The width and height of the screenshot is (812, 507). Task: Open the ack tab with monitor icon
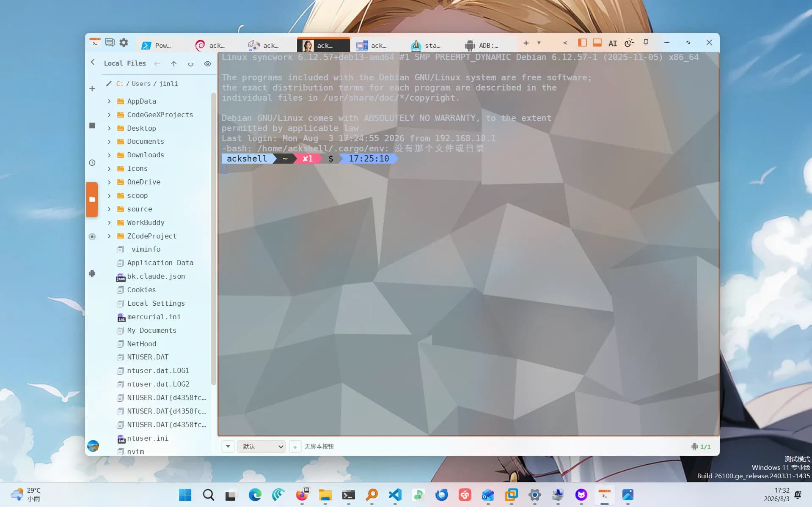pyautogui.click(x=377, y=45)
